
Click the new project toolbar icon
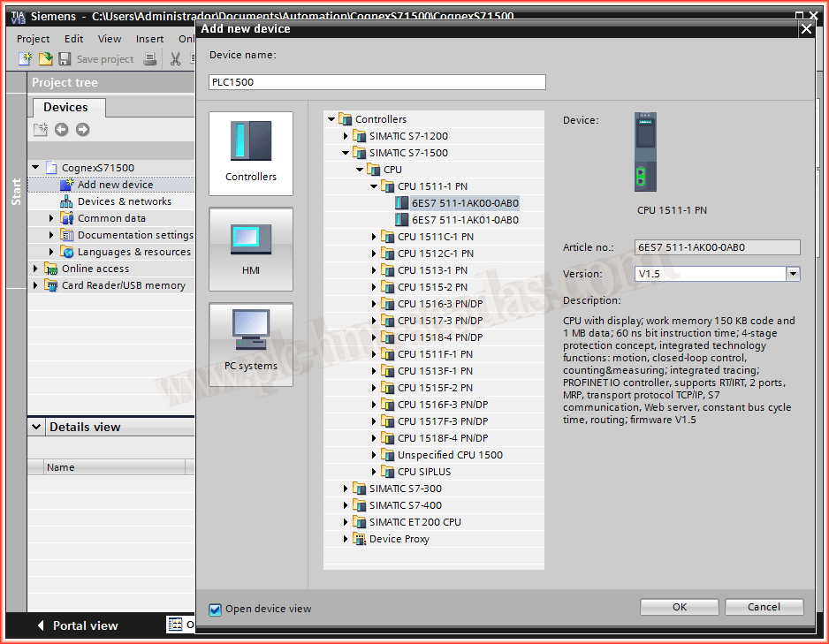coord(27,59)
